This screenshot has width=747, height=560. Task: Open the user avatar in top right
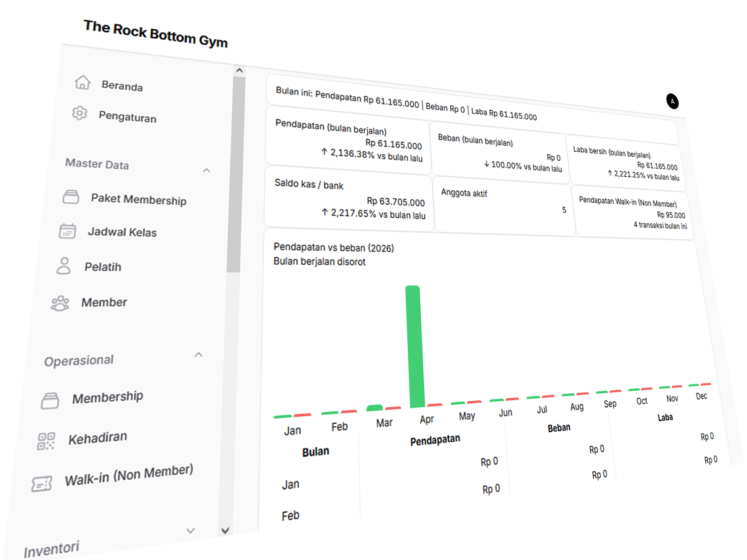pos(672,101)
